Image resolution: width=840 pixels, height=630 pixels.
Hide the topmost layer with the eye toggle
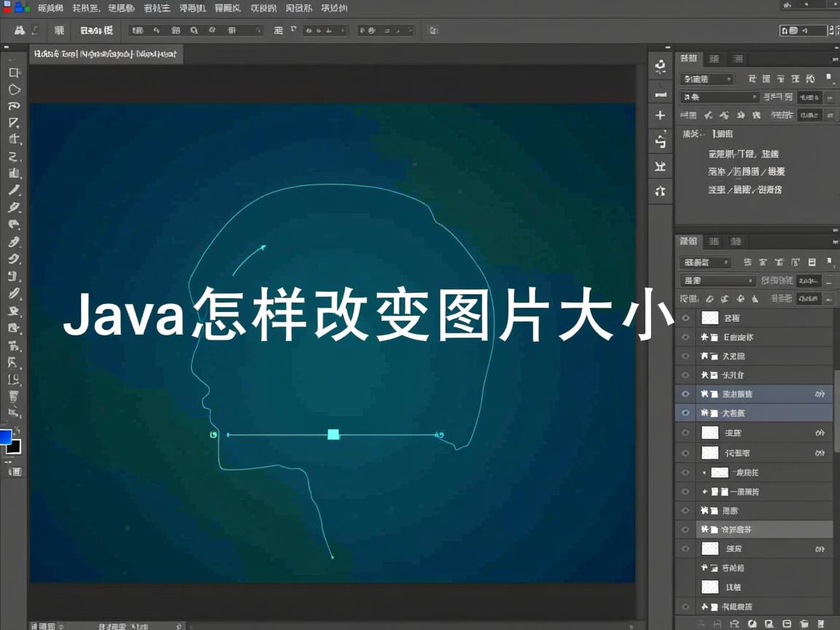685,317
